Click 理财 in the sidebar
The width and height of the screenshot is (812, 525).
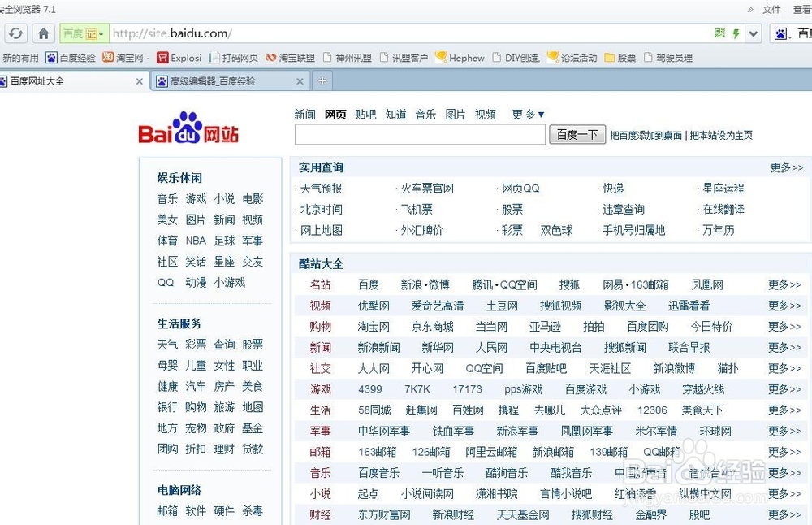pyautogui.click(x=224, y=449)
